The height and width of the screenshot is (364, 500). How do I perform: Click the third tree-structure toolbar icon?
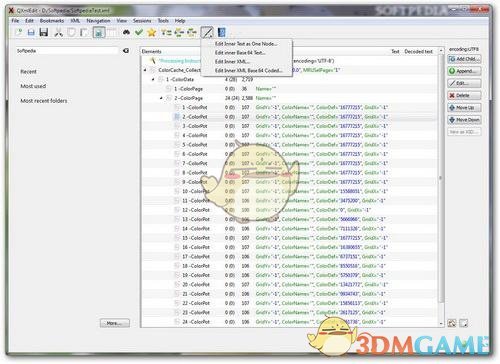point(192,32)
